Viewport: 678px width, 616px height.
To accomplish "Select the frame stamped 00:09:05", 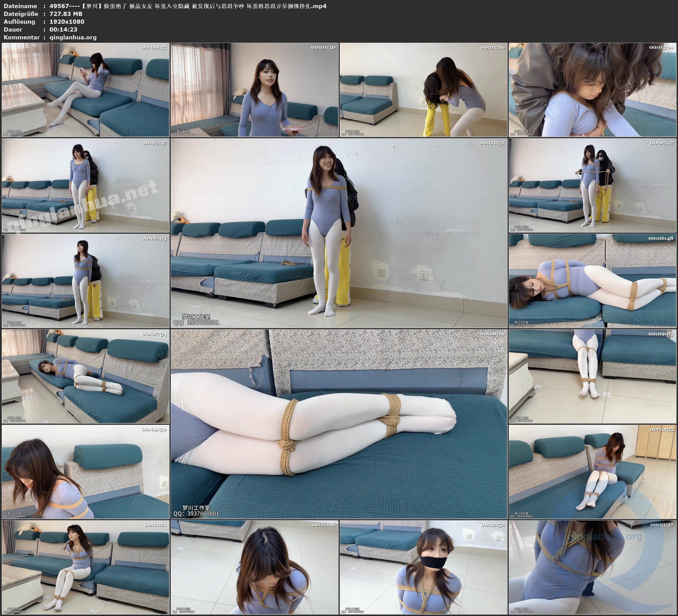I will (x=593, y=376).
